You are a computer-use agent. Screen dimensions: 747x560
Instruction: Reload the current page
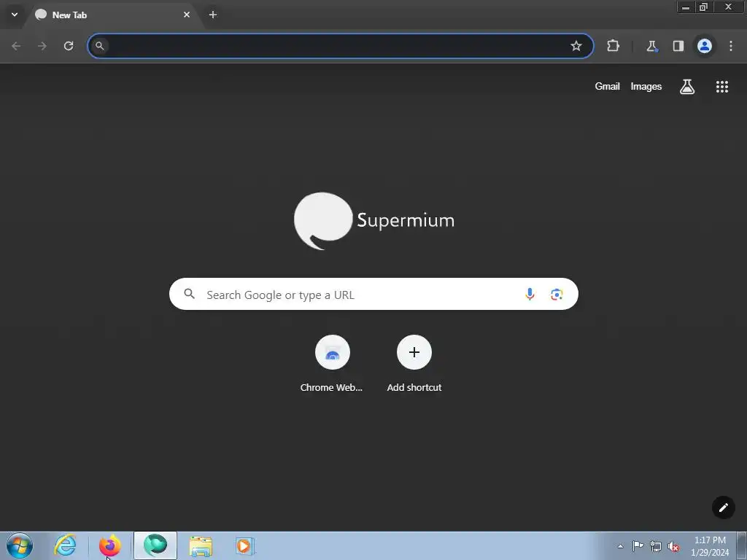tap(69, 46)
